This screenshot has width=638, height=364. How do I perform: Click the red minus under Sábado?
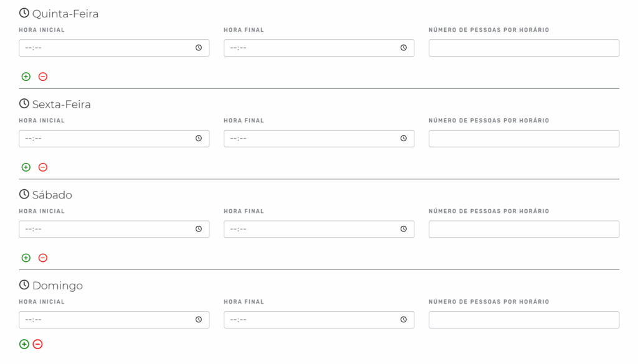pyautogui.click(x=43, y=258)
